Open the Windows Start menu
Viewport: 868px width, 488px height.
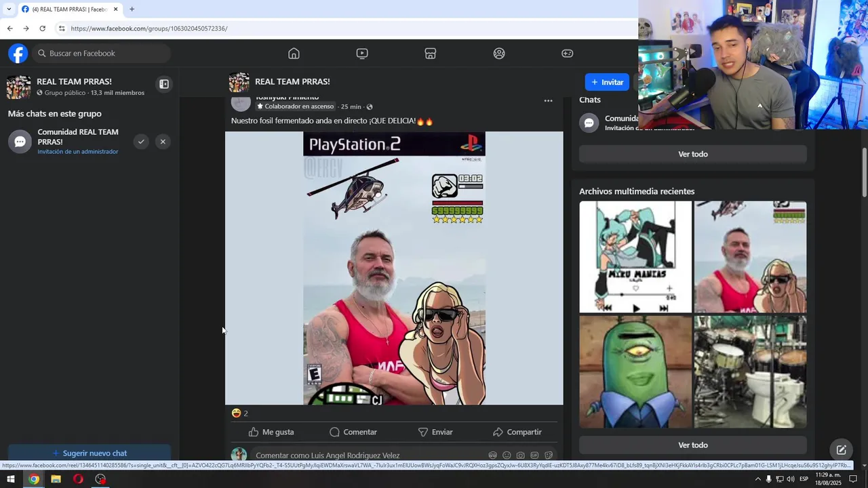point(11,479)
